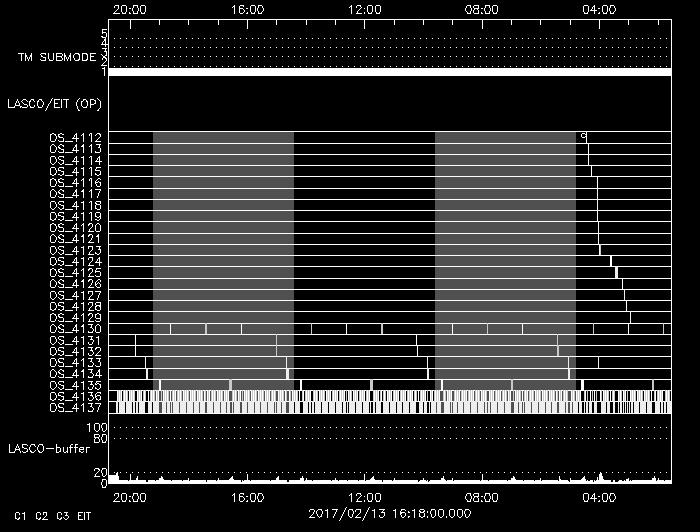Select the OS_4126 row label
The image size is (700, 532).
[x=75, y=284]
